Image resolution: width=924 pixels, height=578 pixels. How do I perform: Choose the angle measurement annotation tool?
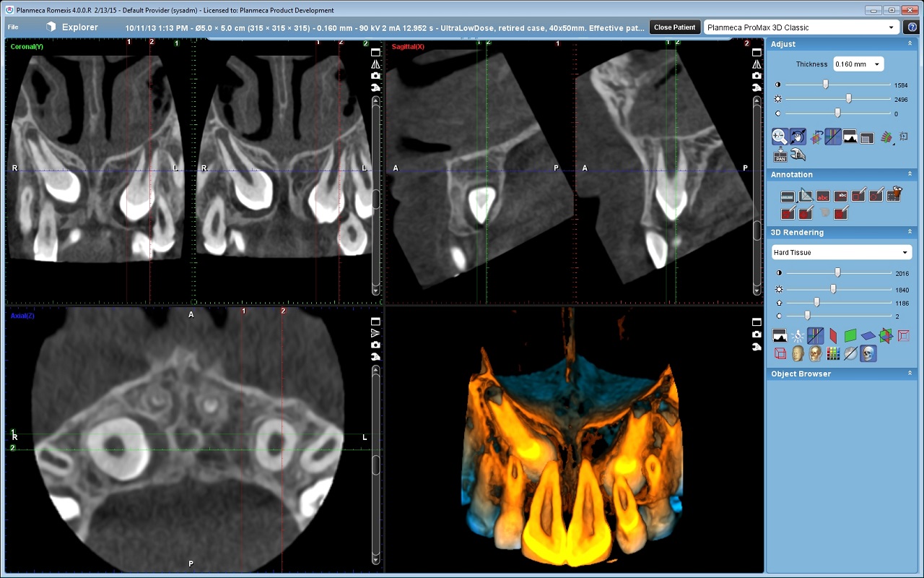[805, 196]
